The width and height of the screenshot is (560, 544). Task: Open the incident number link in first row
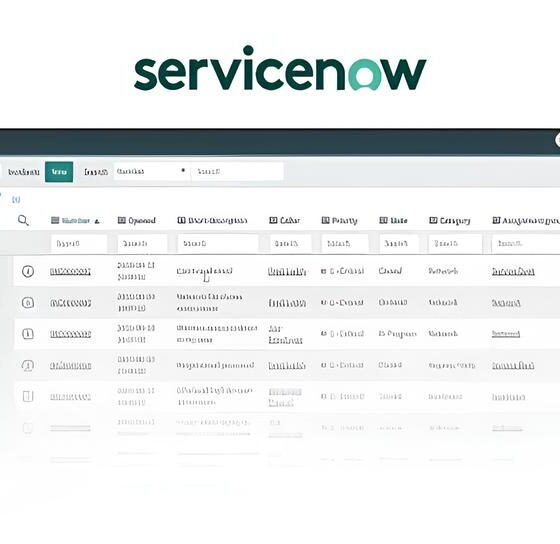(x=70, y=272)
